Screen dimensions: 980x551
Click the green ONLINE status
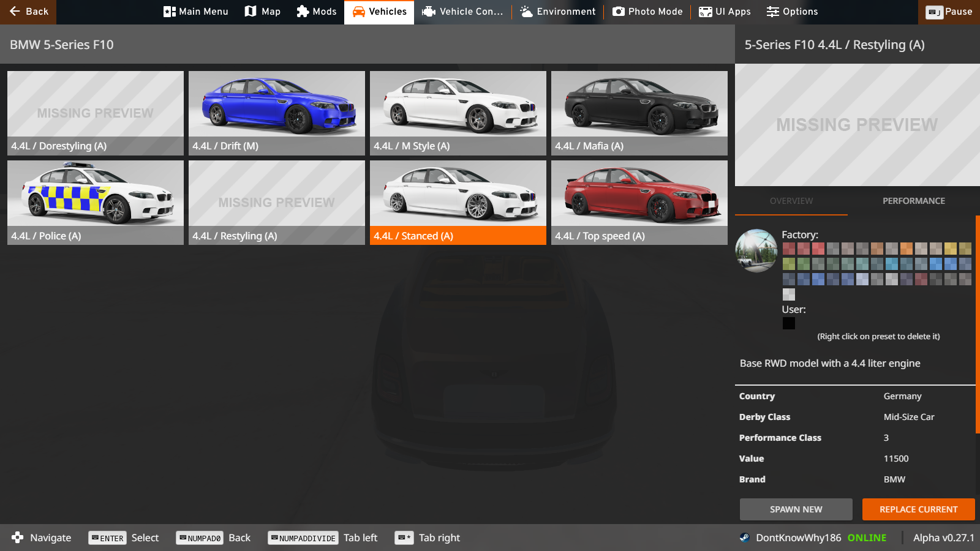point(867,538)
